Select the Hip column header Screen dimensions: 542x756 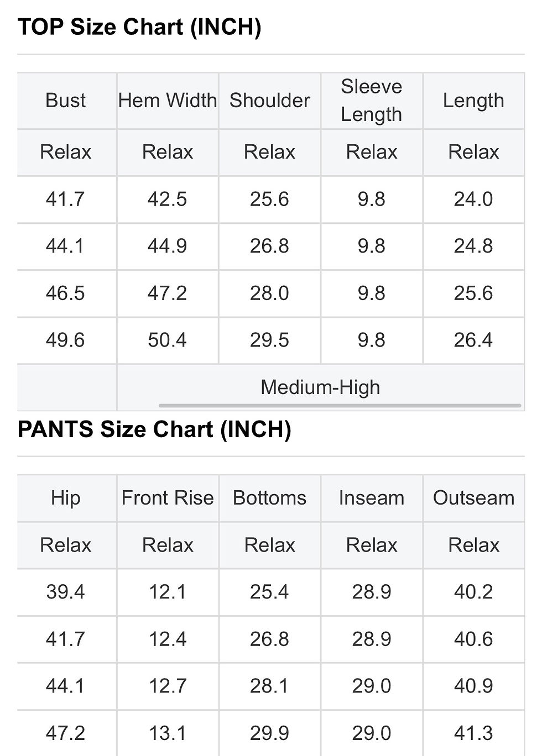[66, 498]
